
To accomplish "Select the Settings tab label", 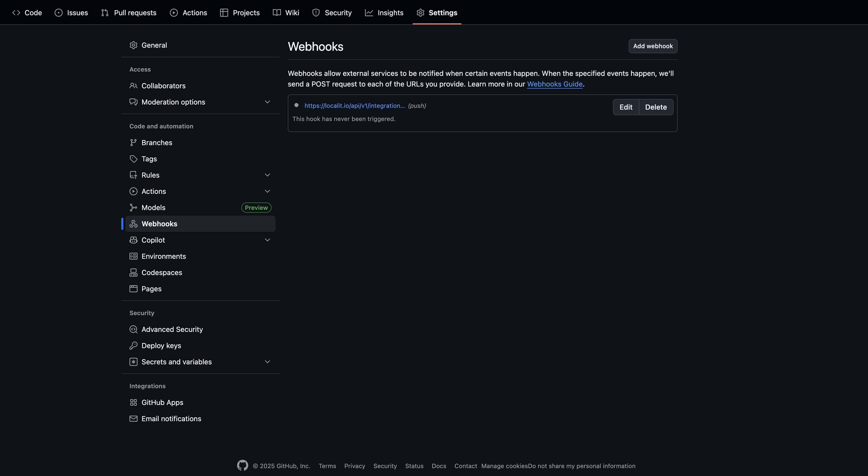I will [443, 13].
